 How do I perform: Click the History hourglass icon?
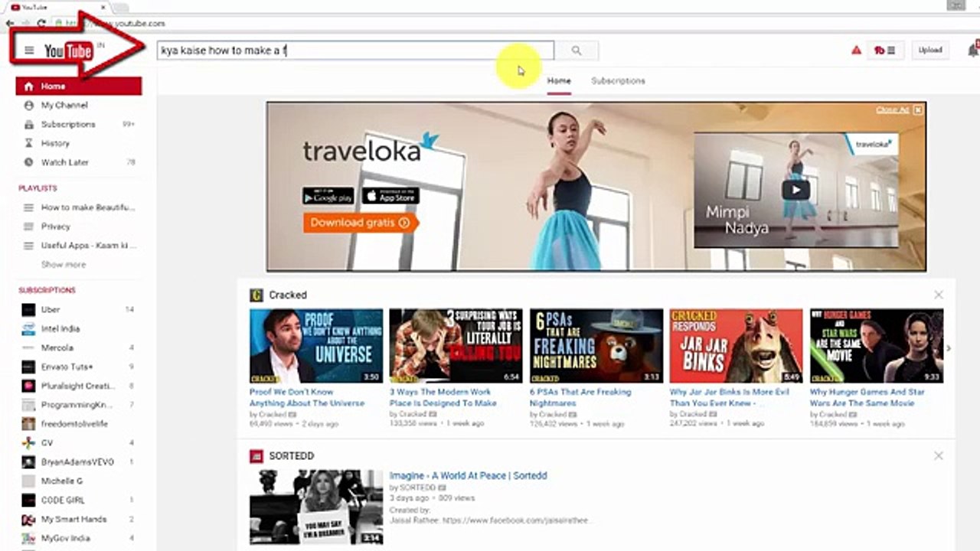28,143
